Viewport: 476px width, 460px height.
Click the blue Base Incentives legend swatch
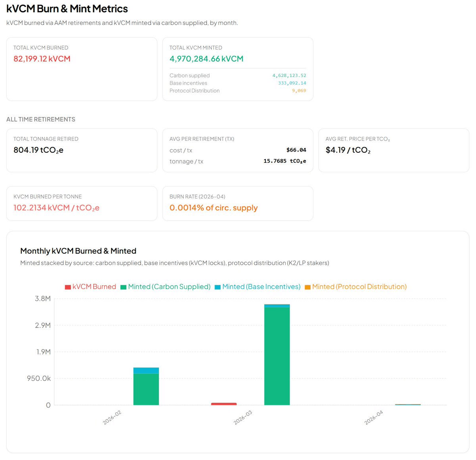click(x=217, y=287)
